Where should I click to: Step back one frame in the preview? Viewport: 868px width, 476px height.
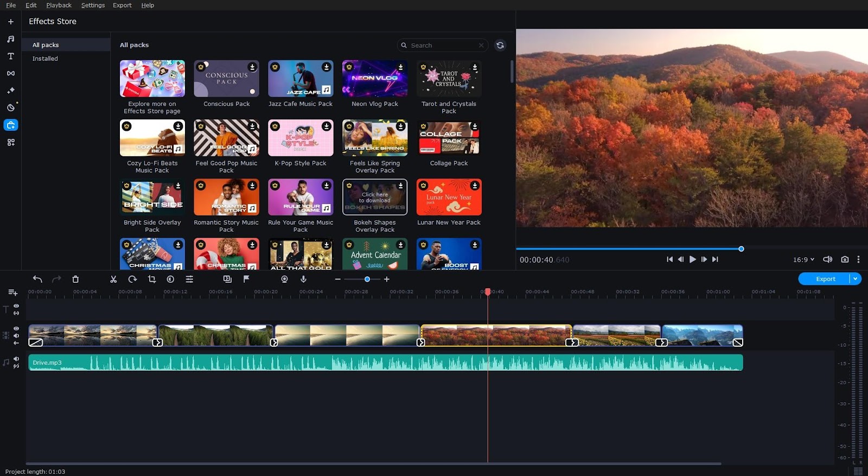(681, 259)
